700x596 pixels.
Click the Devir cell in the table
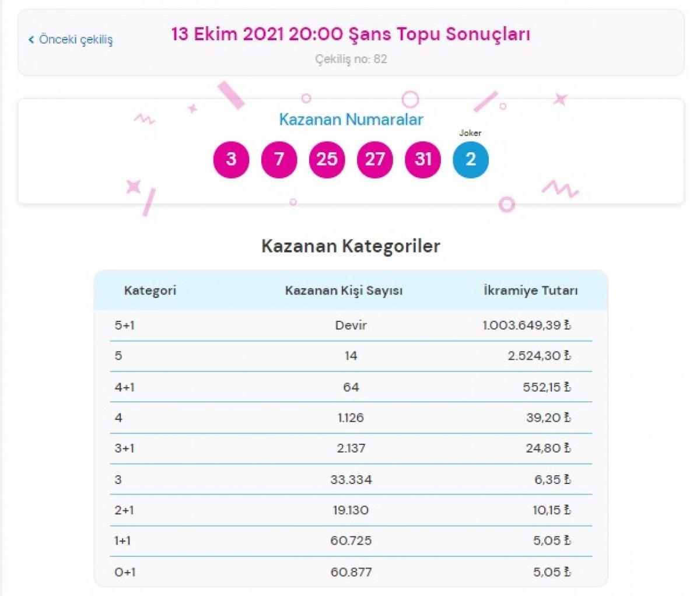coord(351,325)
